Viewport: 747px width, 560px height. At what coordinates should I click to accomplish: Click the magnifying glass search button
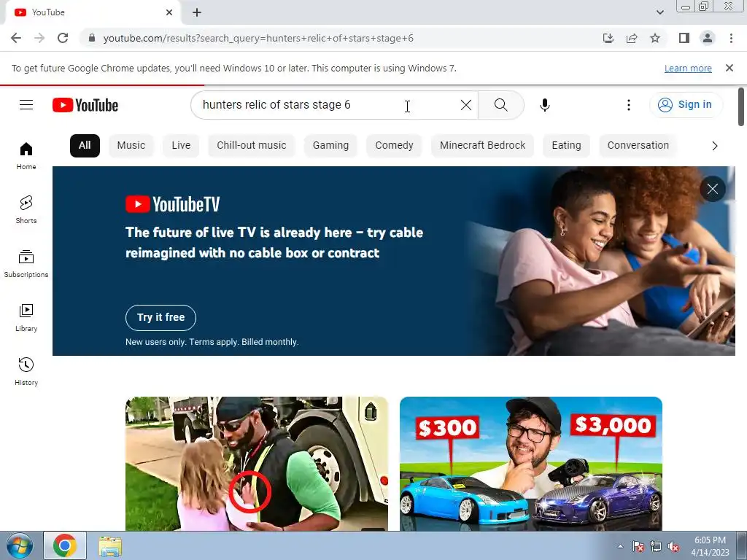500,105
